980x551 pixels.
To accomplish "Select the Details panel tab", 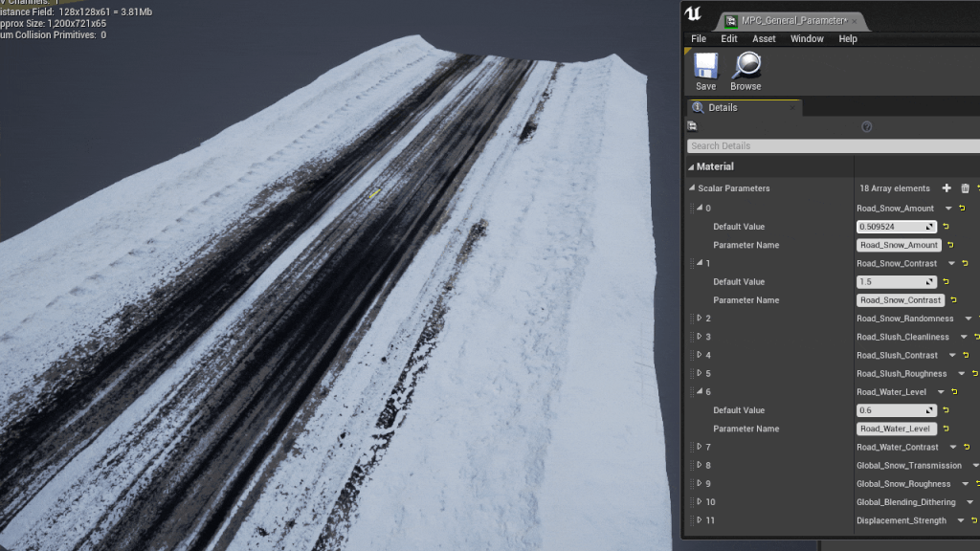I will 744,107.
